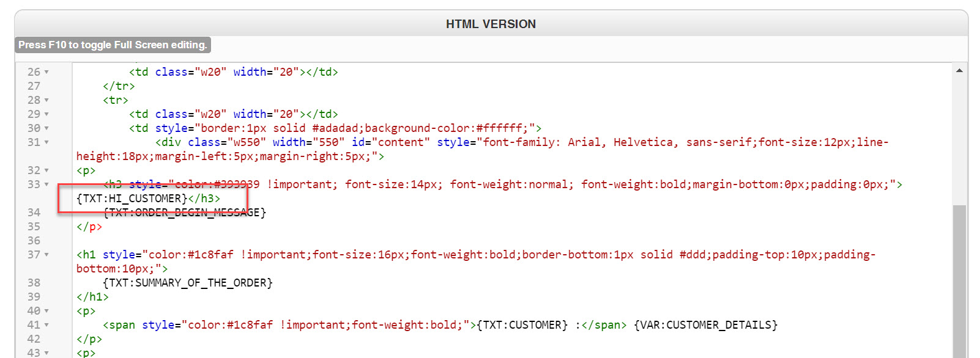Collapse the fold arrow at line 26
Screen dimensions: 980x358
pos(46,72)
